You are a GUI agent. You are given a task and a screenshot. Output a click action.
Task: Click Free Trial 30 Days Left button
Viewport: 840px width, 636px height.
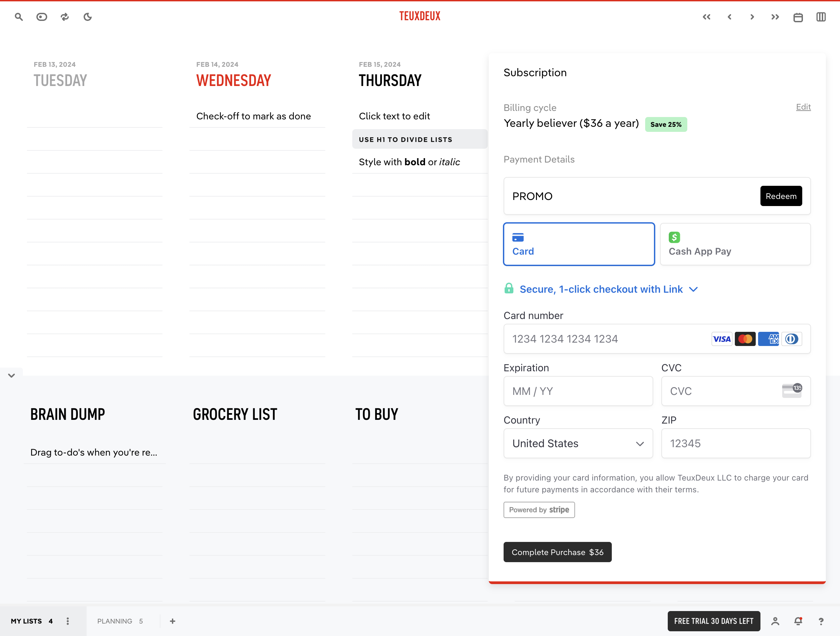coord(714,621)
